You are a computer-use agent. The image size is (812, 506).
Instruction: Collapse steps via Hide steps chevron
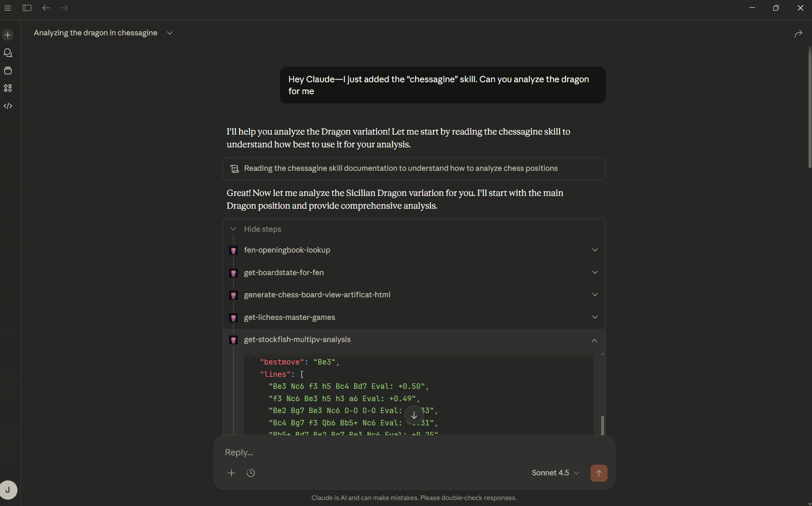[x=233, y=229]
